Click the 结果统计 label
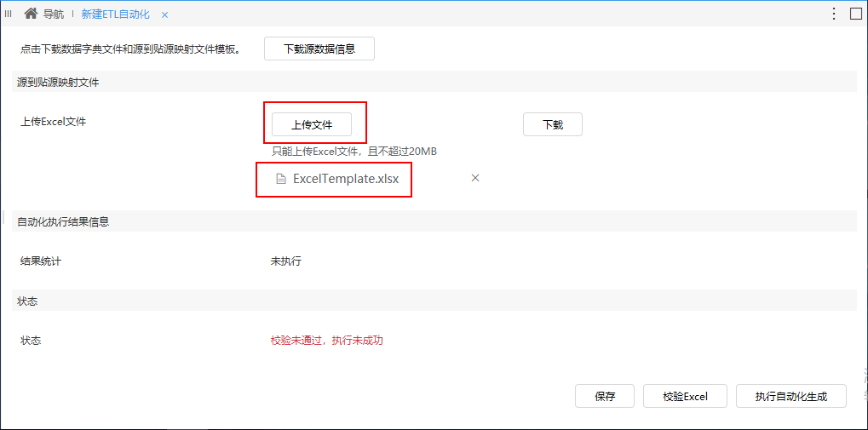 coord(40,261)
